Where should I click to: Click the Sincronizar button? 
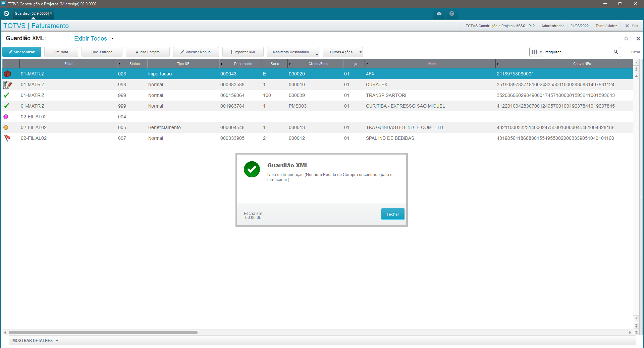pos(21,52)
